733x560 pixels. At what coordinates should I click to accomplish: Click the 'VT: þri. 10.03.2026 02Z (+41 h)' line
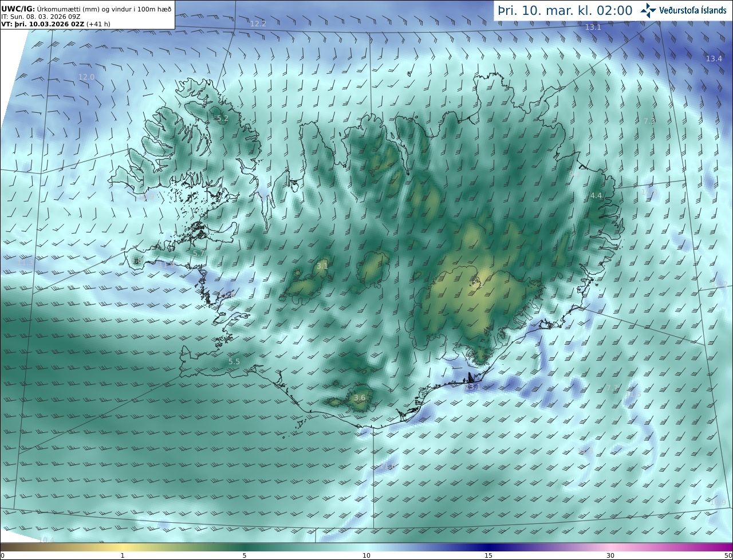point(56,24)
